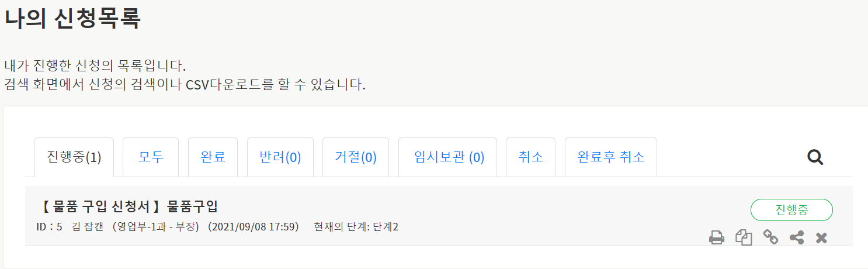Switch to the 모두 tab

tap(151, 157)
